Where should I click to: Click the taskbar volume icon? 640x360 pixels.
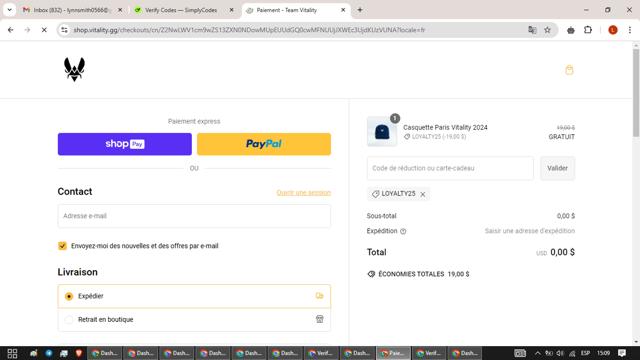coord(560,353)
